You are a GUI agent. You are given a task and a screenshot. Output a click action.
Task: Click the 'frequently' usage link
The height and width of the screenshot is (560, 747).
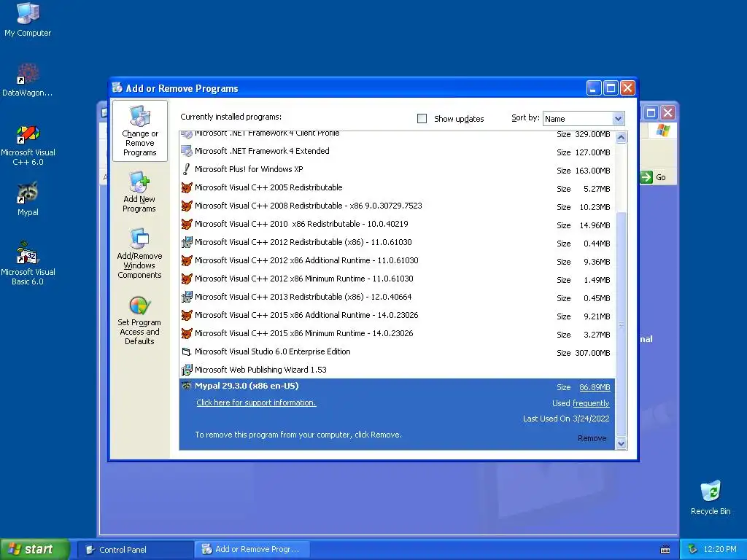point(591,403)
